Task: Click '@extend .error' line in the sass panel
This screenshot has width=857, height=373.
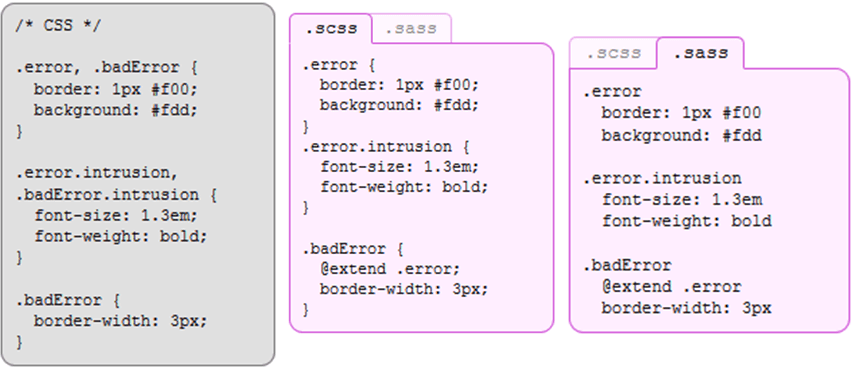Action: click(672, 287)
